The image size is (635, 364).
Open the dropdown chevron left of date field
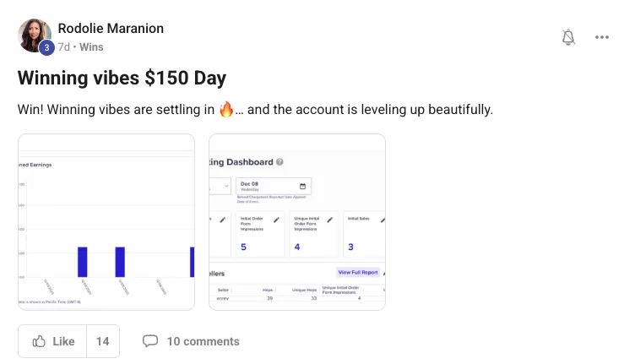click(x=226, y=186)
